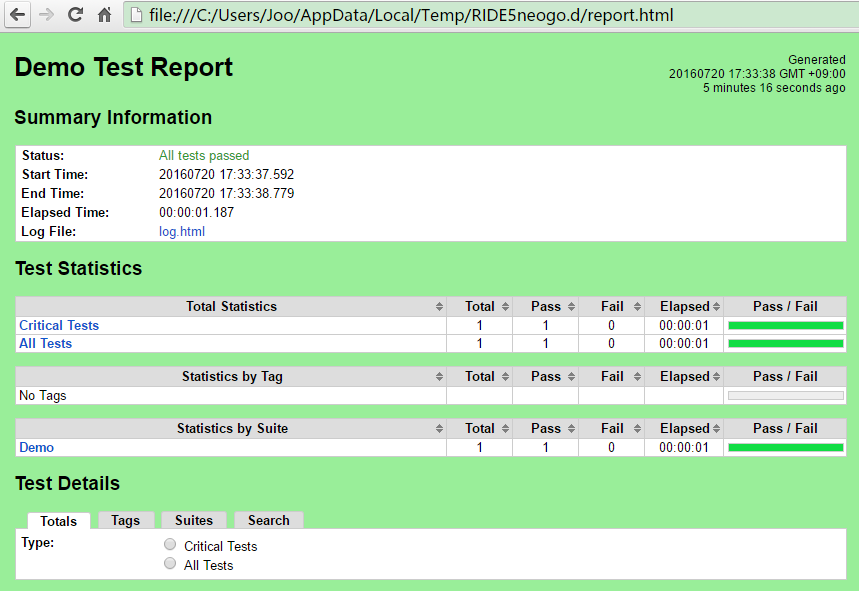Click the Critical Tests pass/fail green bar
The height and width of the screenshot is (591, 859).
coord(785,326)
